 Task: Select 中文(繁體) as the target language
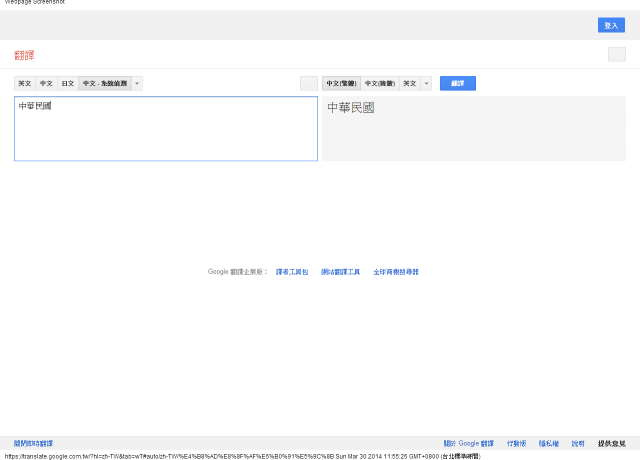coord(341,83)
